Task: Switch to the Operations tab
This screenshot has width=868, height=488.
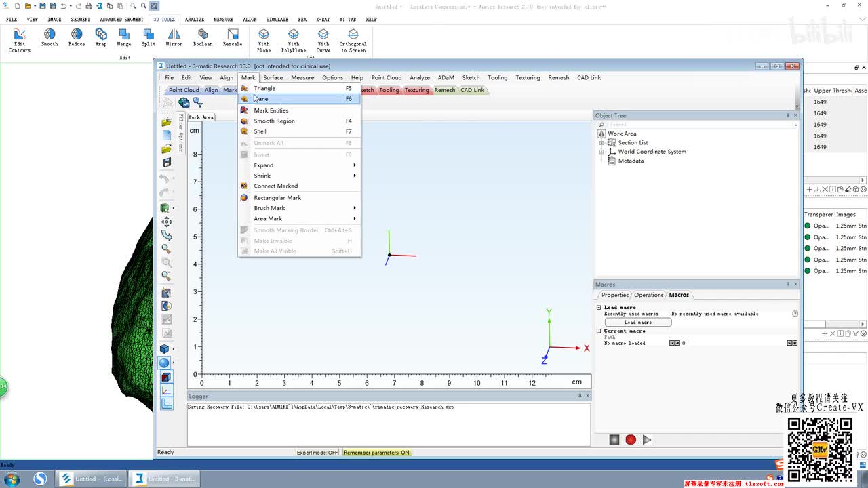Action: coord(649,295)
